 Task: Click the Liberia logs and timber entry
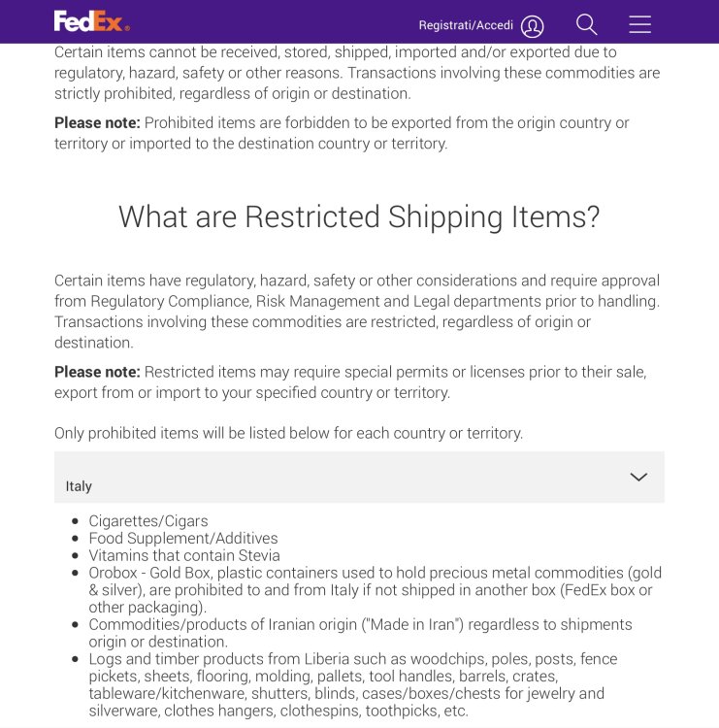coord(352,684)
